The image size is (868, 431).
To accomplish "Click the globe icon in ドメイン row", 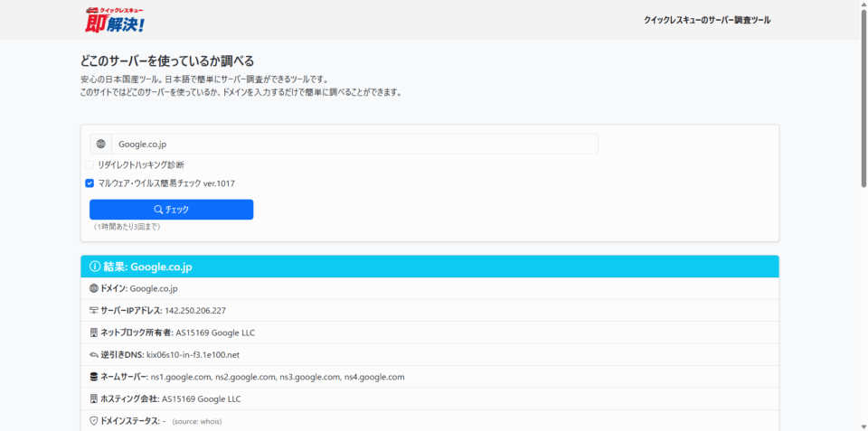I will pos(93,288).
